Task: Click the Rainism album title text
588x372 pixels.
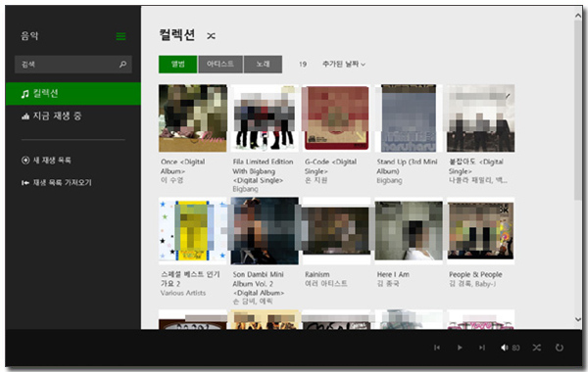Action: click(317, 274)
